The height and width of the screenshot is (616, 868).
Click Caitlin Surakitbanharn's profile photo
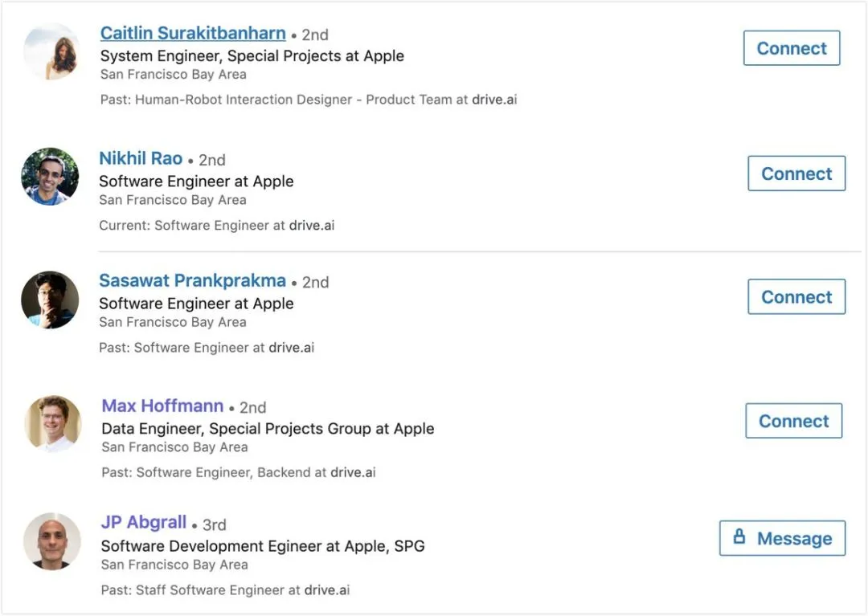coord(52,51)
